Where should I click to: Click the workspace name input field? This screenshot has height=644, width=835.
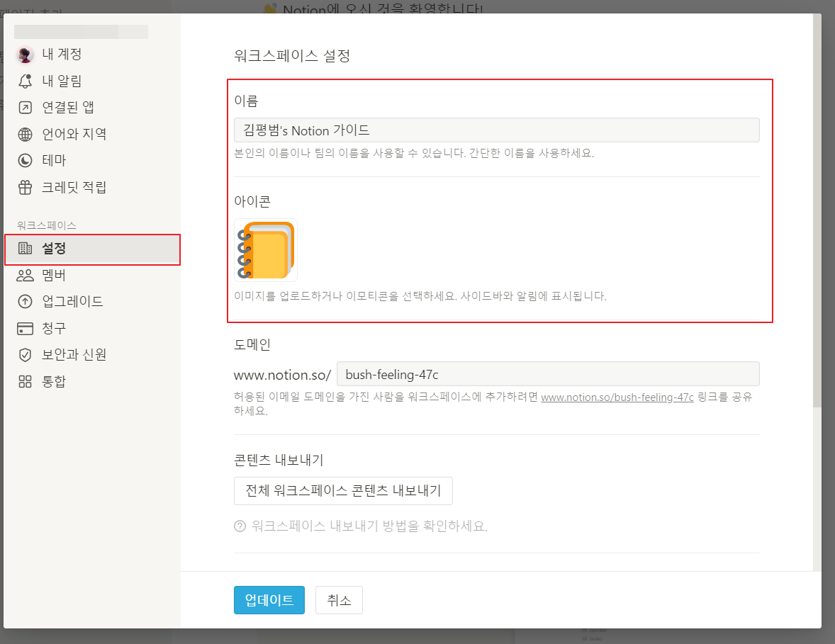[x=496, y=130]
